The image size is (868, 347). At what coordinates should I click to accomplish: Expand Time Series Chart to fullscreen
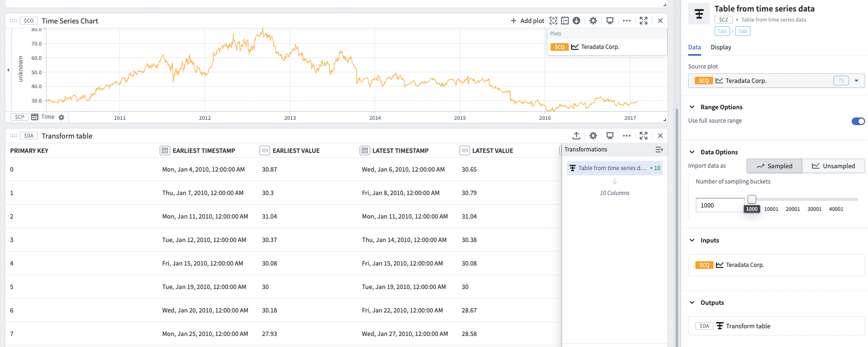(644, 21)
